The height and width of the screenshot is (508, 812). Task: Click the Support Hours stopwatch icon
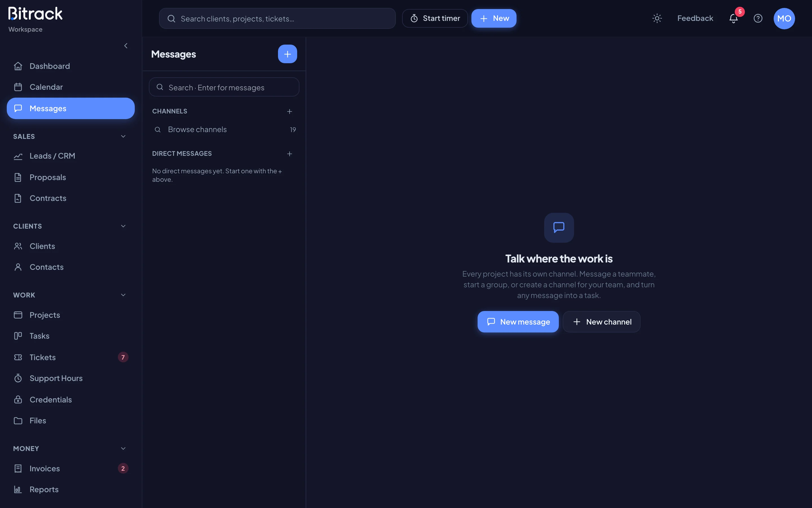tap(18, 378)
